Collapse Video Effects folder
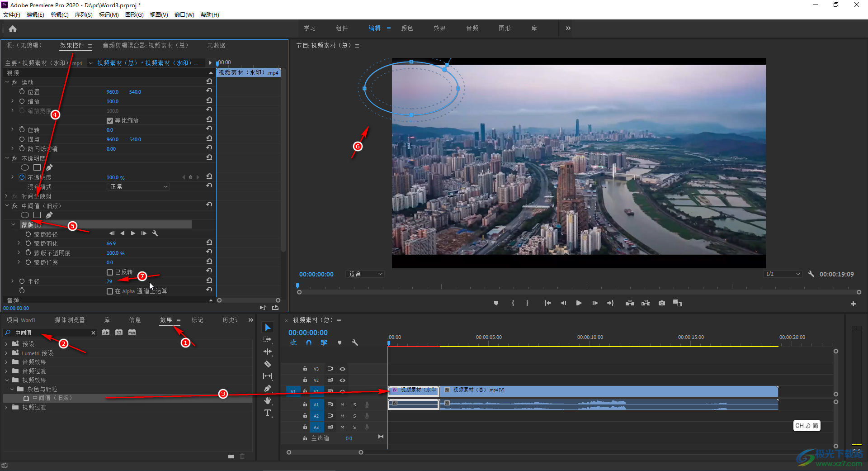The image size is (868, 471). pyautogui.click(x=6, y=380)
